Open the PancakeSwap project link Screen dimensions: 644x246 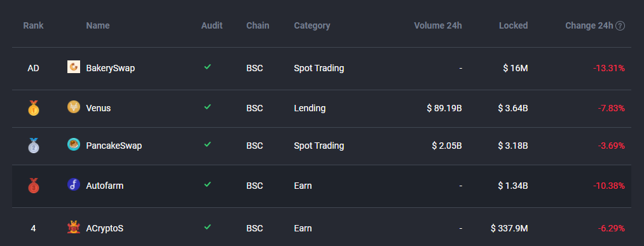pyautogui.click(x=114, y=146)
